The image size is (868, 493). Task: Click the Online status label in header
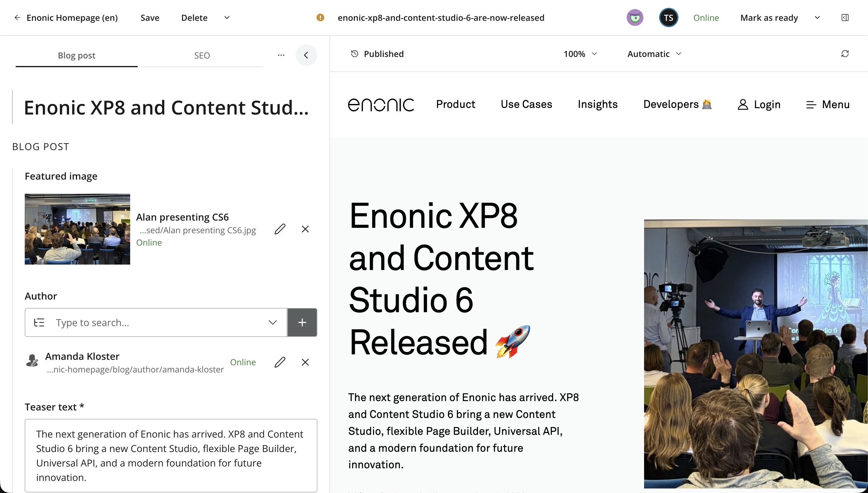tap(706, 17)
